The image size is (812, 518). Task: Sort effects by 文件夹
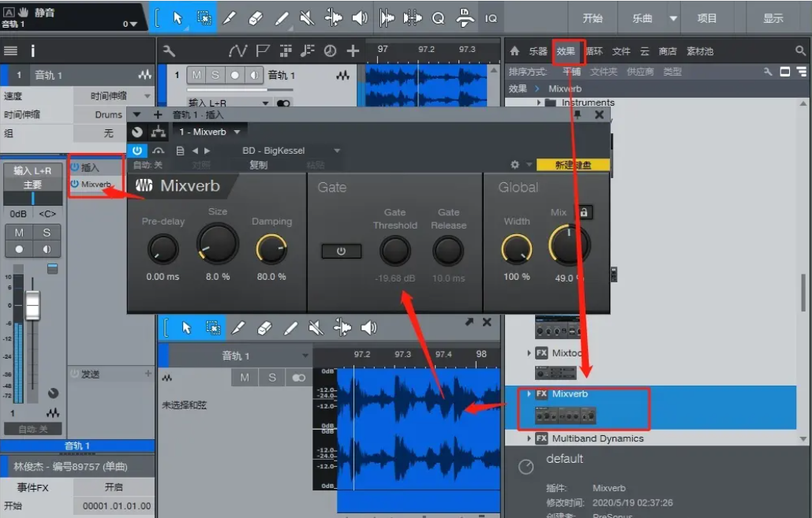604,72
